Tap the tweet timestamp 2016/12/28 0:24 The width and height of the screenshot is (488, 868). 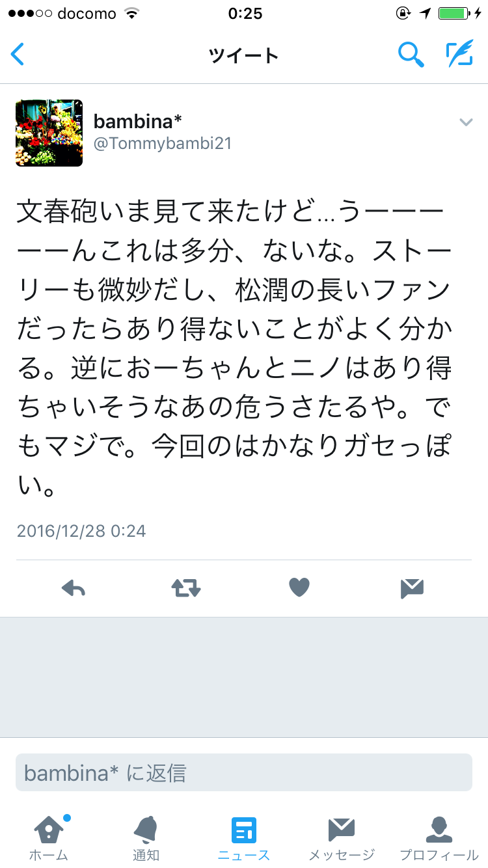click(x=81, y=531)
